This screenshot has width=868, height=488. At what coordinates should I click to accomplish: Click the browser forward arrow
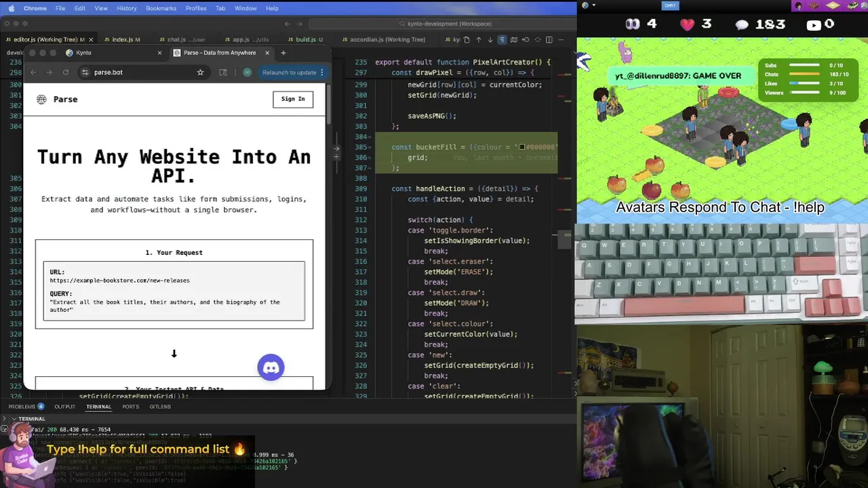[x=49, y=73]
